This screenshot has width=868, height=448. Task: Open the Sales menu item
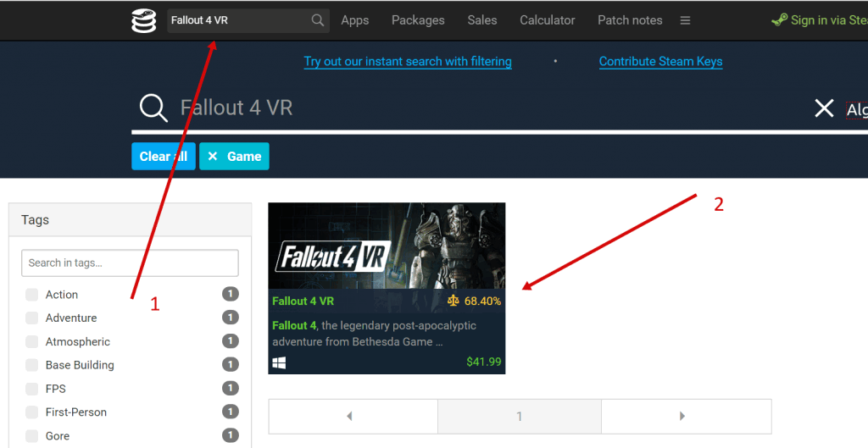pos(482,20)
